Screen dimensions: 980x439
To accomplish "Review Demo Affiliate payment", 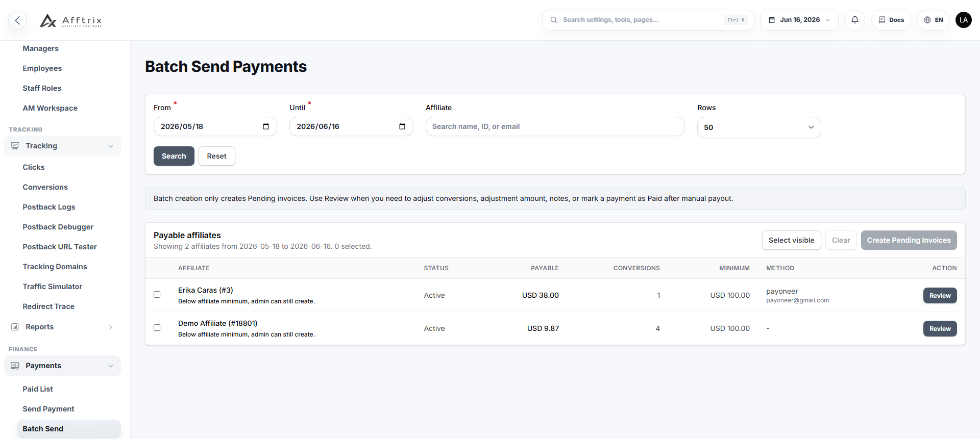I will (940, 329).
